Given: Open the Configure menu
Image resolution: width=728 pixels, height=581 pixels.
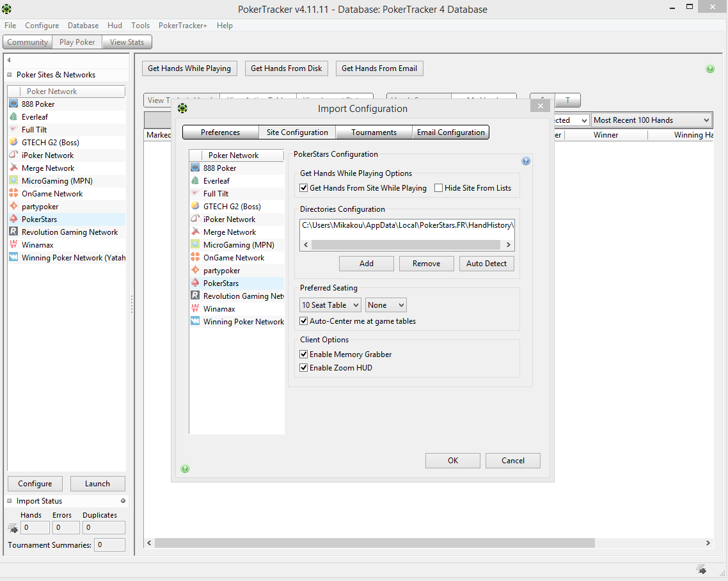Looking at the screenshot, I should pos(42,26).
